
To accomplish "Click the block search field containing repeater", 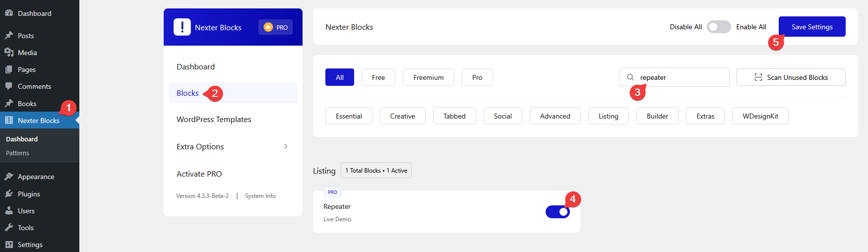I will coord(675,77).
